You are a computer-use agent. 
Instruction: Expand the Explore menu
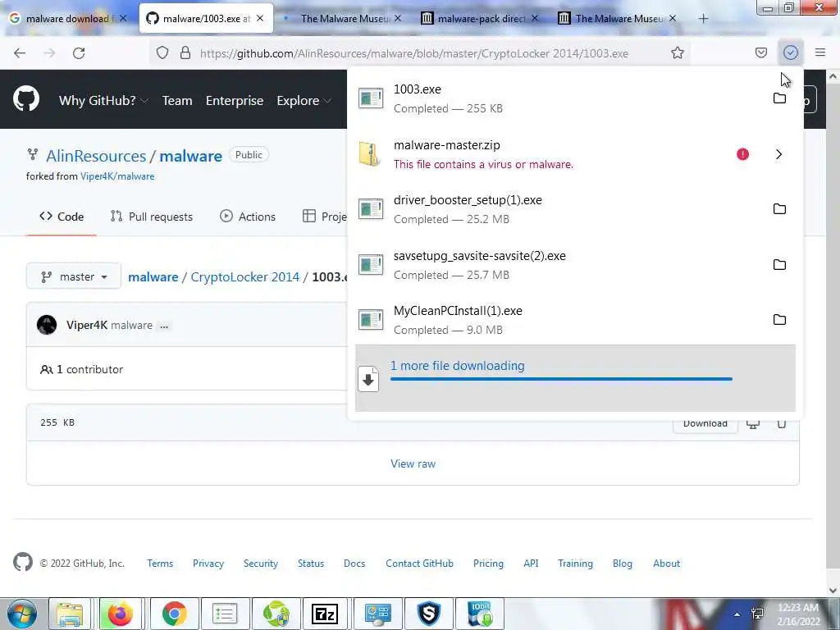click(304, 100)
